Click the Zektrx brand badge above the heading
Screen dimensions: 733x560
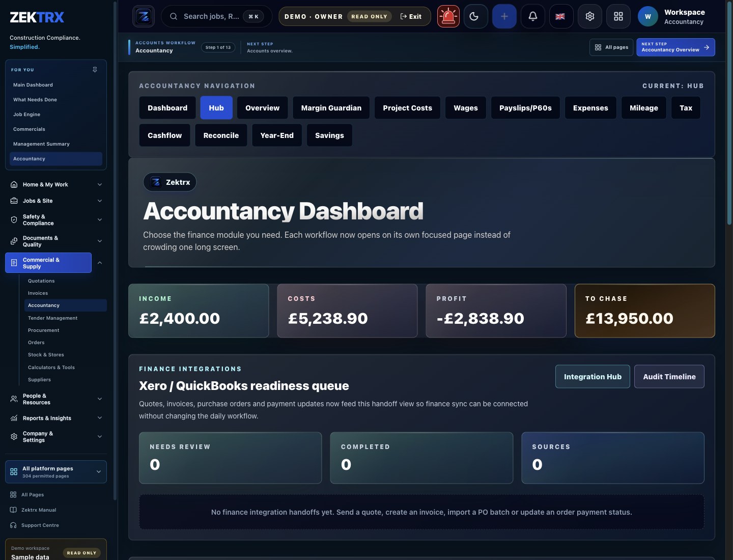(170, 182)
